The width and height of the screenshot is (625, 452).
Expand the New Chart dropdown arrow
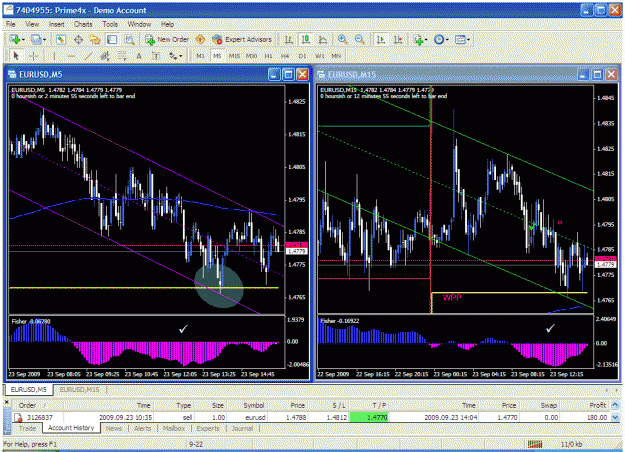click(x=24, y=40)
